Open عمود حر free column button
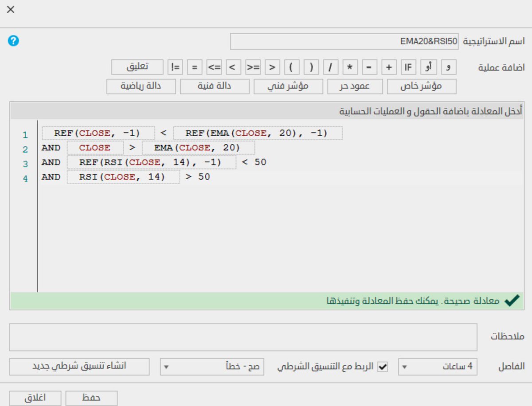 pyautogui.click(x=355, y=87)
